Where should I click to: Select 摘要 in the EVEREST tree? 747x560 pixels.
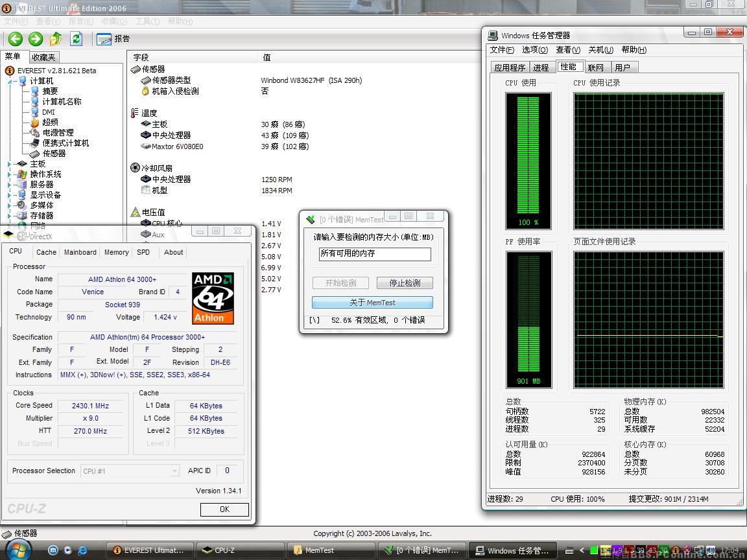click(x=50, y=91)
